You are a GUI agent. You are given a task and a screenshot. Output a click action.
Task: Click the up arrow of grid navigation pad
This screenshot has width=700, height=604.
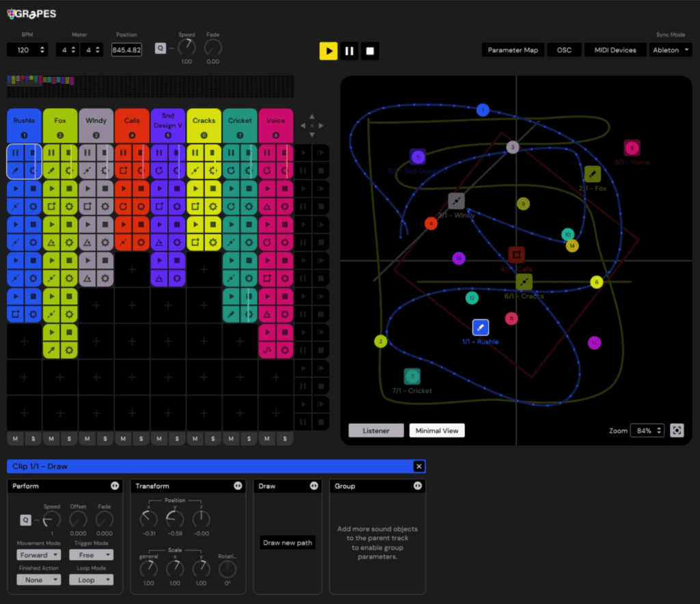[312, 117]
